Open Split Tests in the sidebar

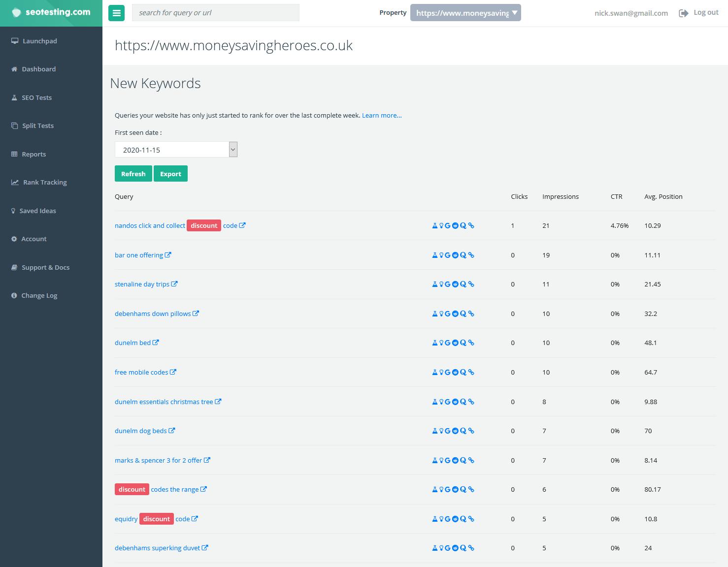click(x=33, y=126)
